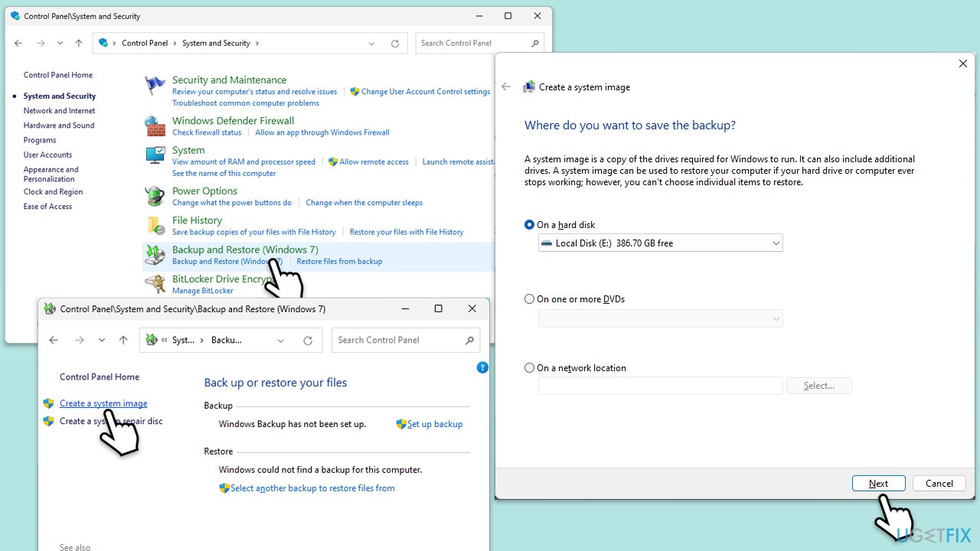
Task: Click the Create a system image link
Action: click(x=103, y=403)
